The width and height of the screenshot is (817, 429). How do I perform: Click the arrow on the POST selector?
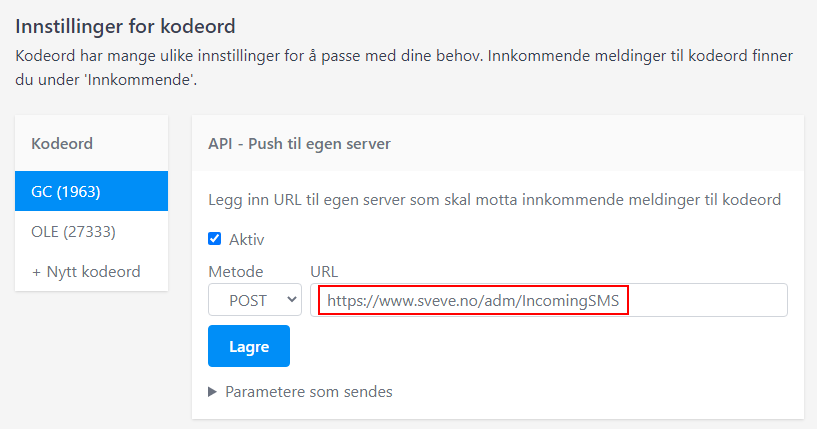tap(291, 299)
